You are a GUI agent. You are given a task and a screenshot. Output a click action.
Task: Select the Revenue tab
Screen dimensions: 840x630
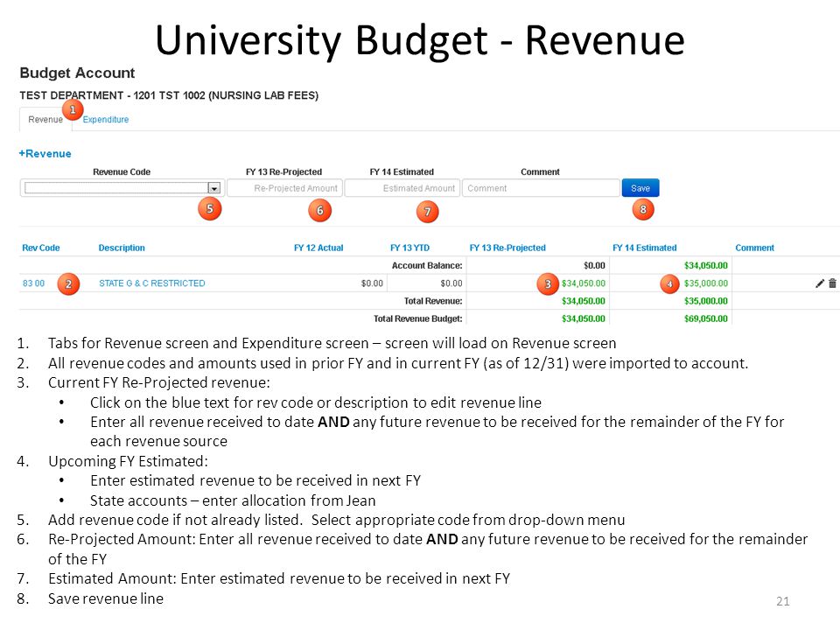(45, 120)
